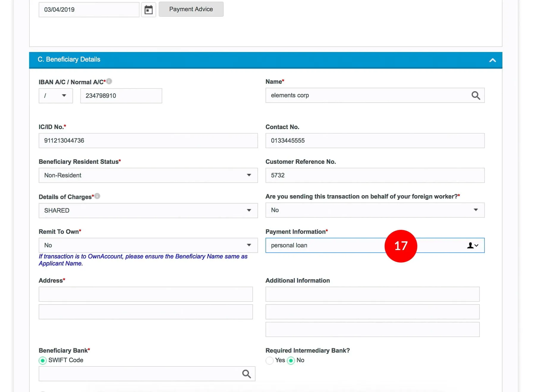
Task: Open the calendar date picker icon
Action: pyautogui.click(x=148, y=10)
